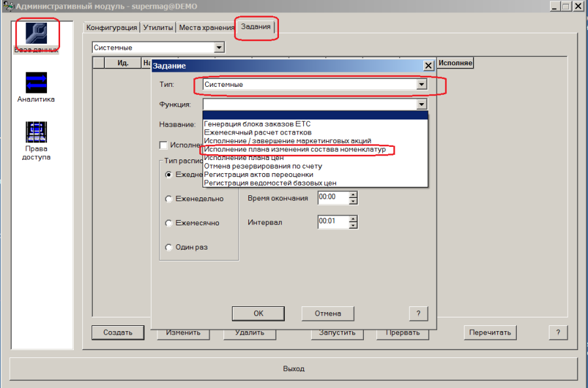Select the Ежемесячно schedule radio button
This screenshot has width=588, height=388.
coord(169,223)
